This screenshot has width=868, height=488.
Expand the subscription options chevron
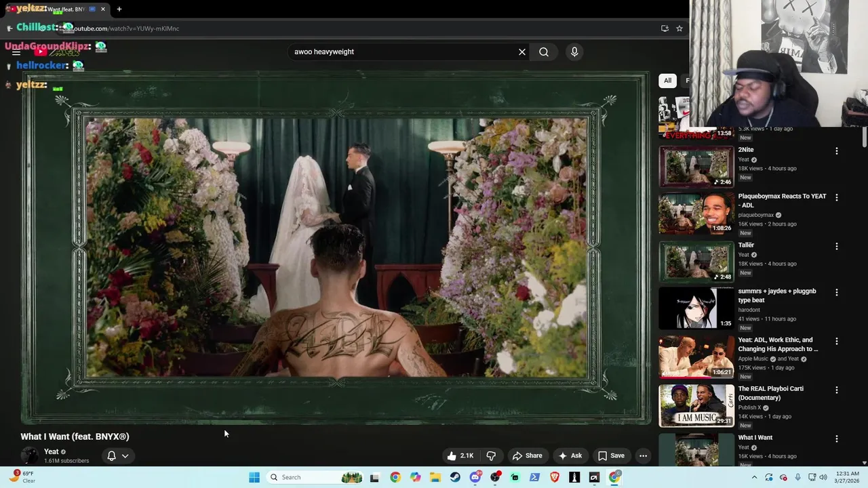(x=125, y=455)
